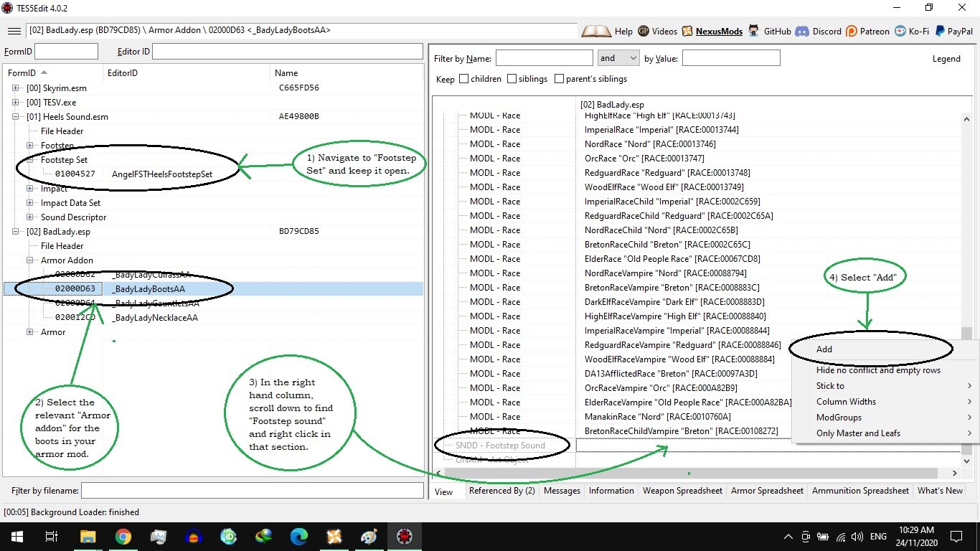Open the Ammunition Spreadsheet tab
Image resolution: width=980 pixels, height=551 pixels.
coord(860,491)
